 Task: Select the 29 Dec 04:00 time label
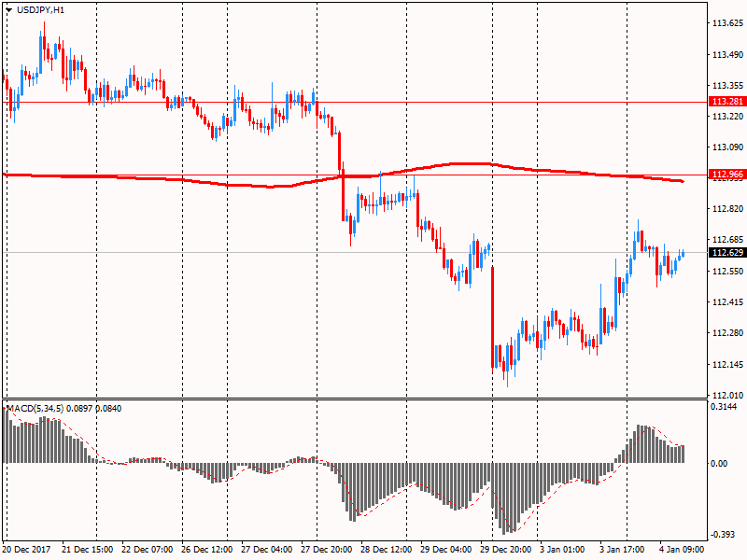(x=446, y=550)
